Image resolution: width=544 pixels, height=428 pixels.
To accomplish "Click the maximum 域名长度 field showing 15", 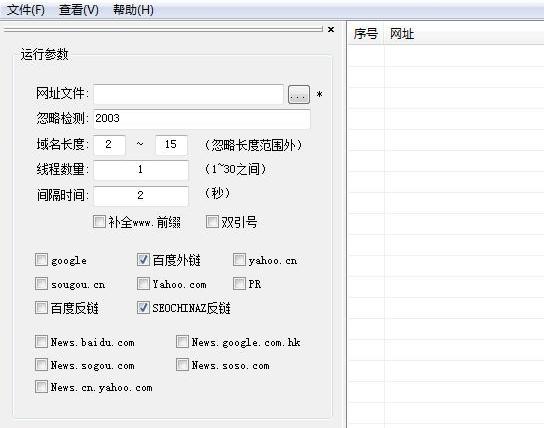I will [171, 144].
